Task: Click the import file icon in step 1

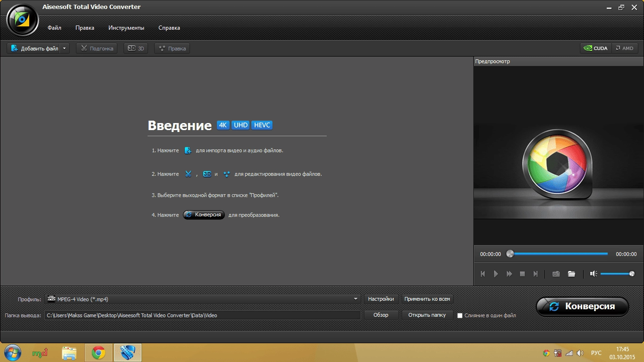Action: 188,151
